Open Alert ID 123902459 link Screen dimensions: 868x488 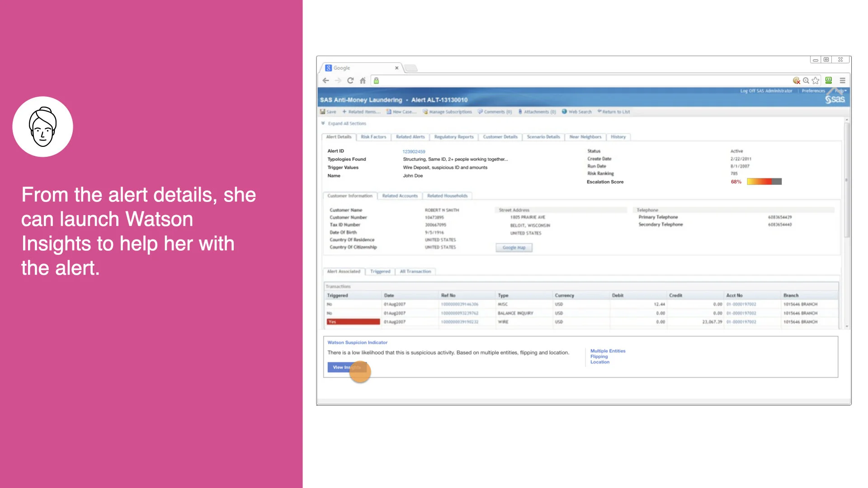(414, 152)
